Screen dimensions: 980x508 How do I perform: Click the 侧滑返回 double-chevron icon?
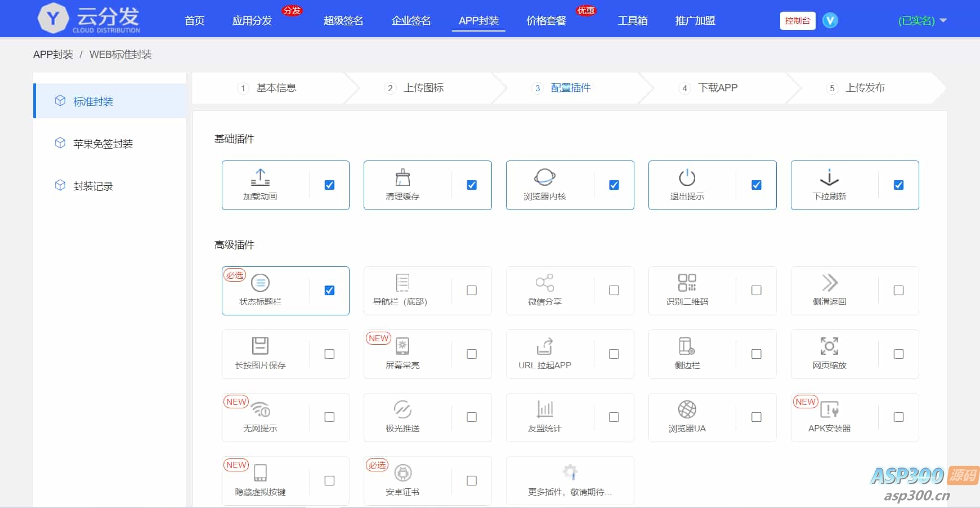pyautogui.click(x=829, y=283)
